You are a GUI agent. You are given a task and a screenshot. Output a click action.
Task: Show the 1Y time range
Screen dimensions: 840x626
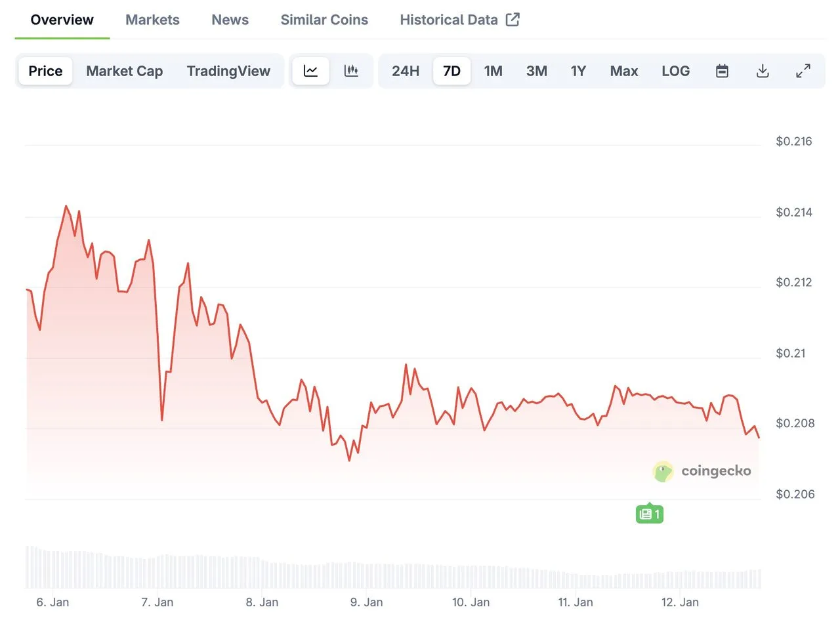[x=578, y=71]
